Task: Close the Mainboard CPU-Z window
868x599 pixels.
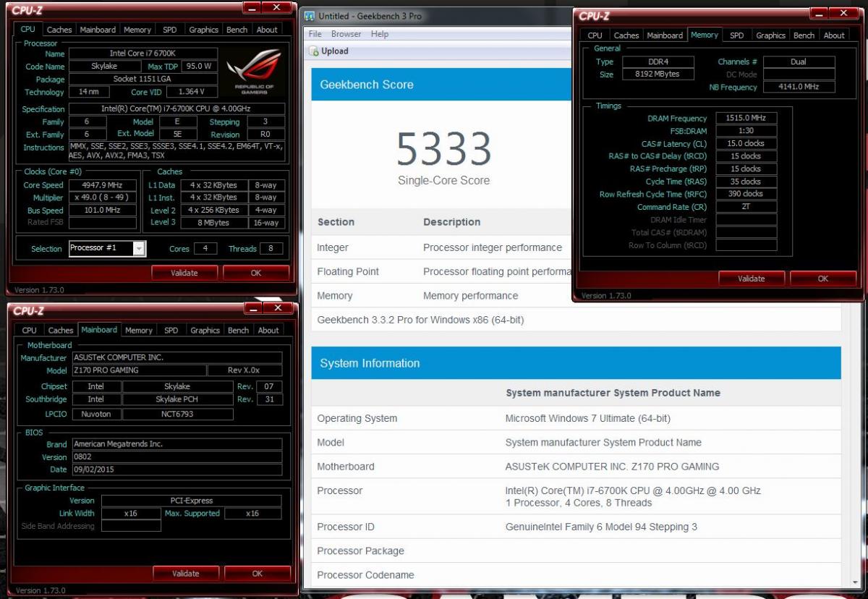Action: (x=276, y=308)
